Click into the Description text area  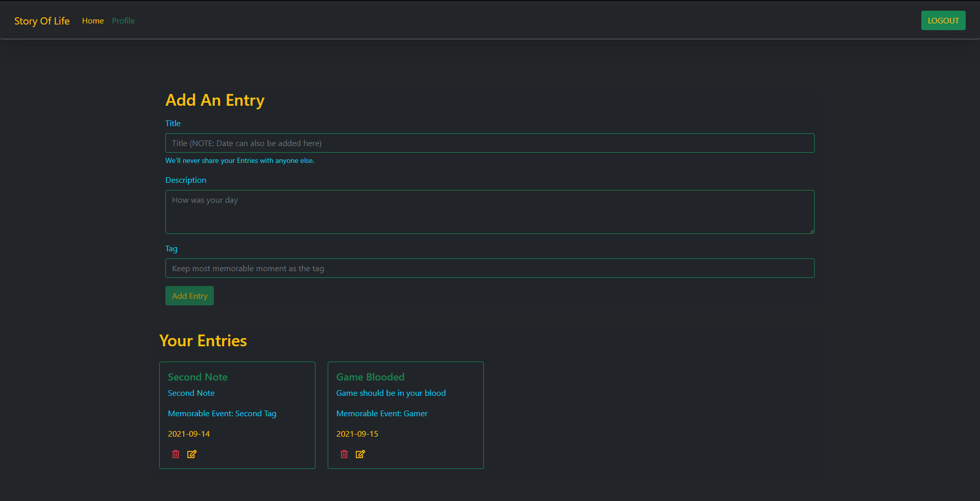coord(489,211)
